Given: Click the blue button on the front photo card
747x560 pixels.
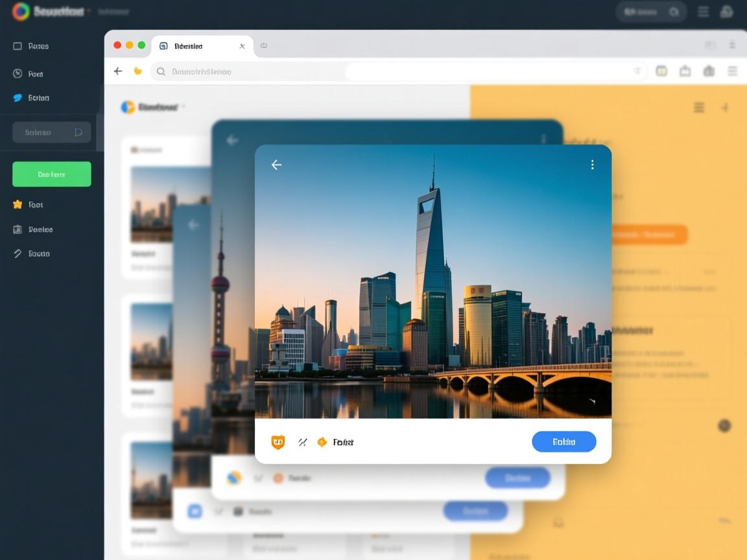Looking at the screenshot, I should click(563, 441).
